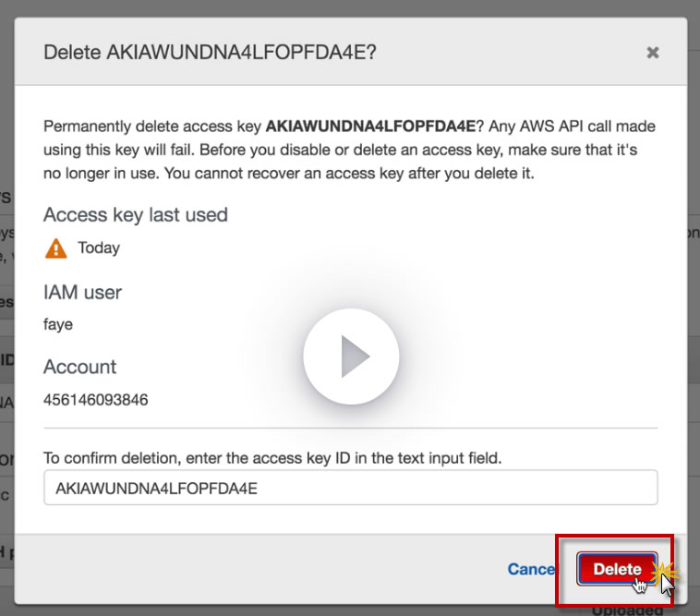Image resolution: width=700 pixels, height=616 pixels.
Task: Select bold access key AKIAWUNDNA4LFOPFDA4E in message
Action: tap(370, 127)
